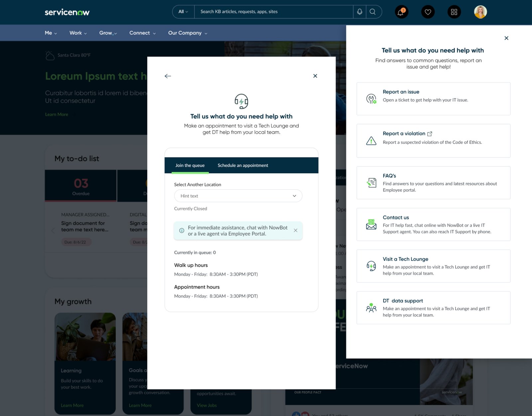Expand the Grow menu
This screenshot has width=532, height=416.
[108, 33]
